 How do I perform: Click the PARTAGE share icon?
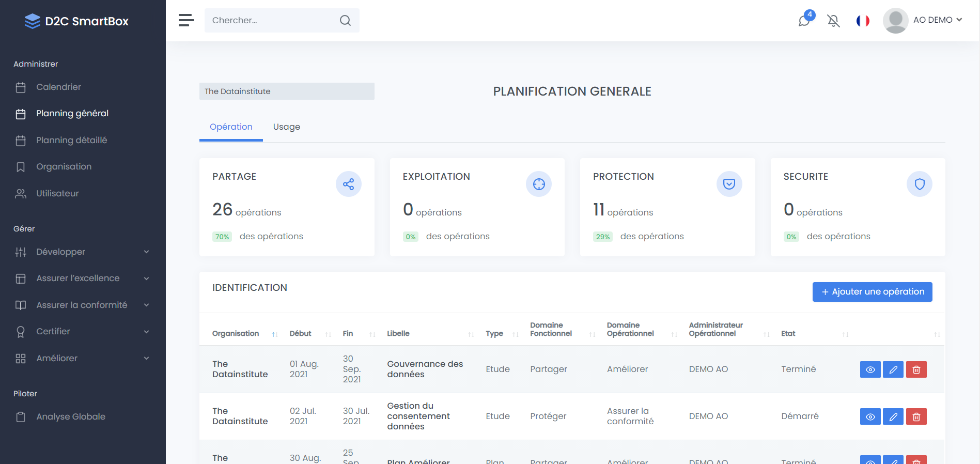click(x=348, y=184)
